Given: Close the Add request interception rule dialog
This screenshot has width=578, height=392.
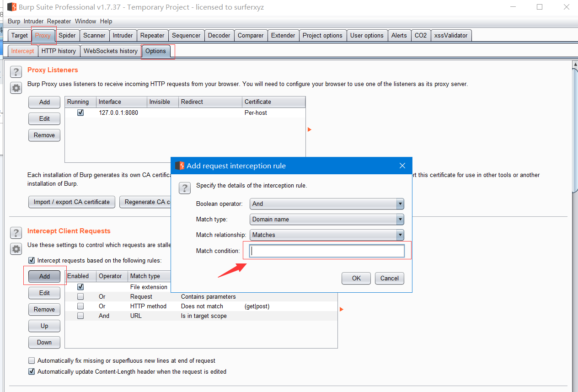Looking at the screenshot, I should pos(402,166).
